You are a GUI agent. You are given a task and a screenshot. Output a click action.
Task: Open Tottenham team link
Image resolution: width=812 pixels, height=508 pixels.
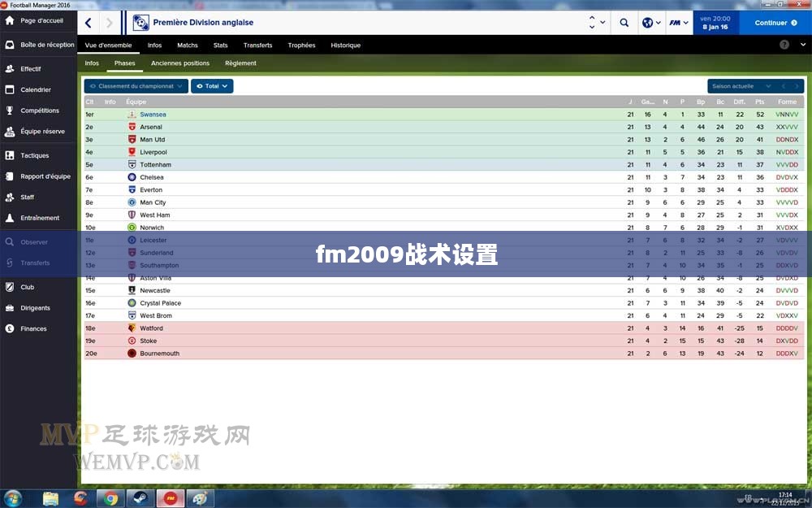(155, 165)
